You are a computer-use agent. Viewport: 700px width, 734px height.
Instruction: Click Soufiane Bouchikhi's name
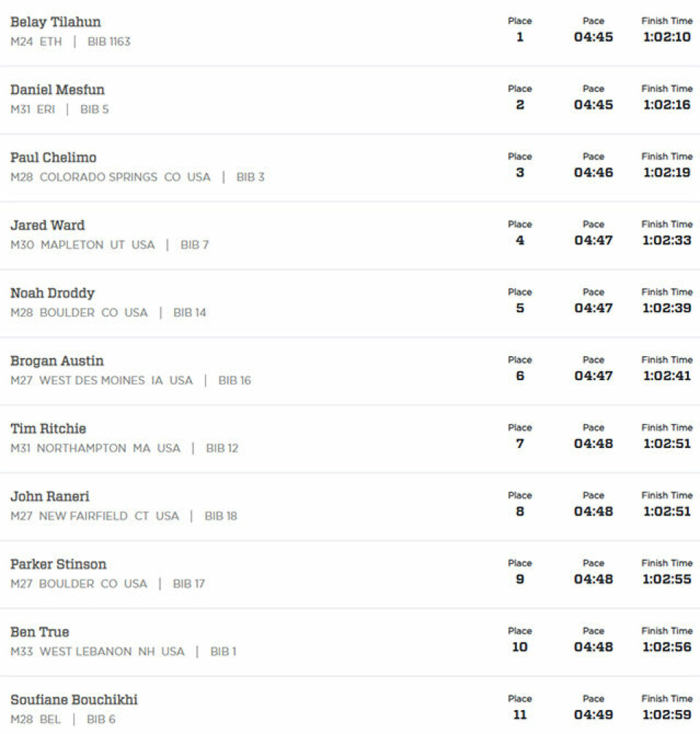[x=74, y=701]
